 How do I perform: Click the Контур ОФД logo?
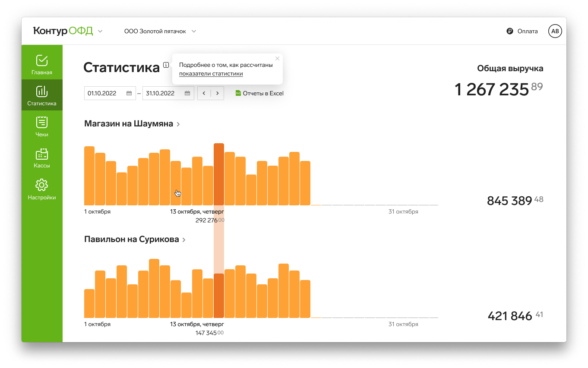click(x=63, y=31)
